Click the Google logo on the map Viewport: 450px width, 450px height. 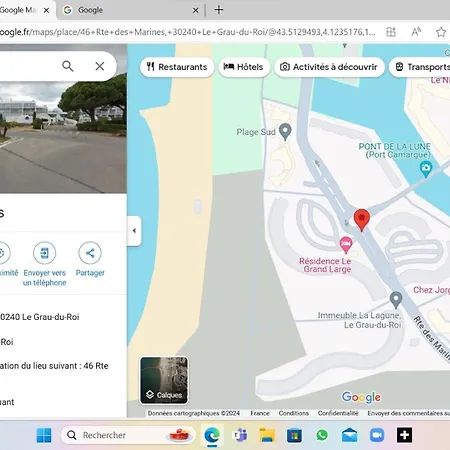pyautogui.click(x=361, y=397)
